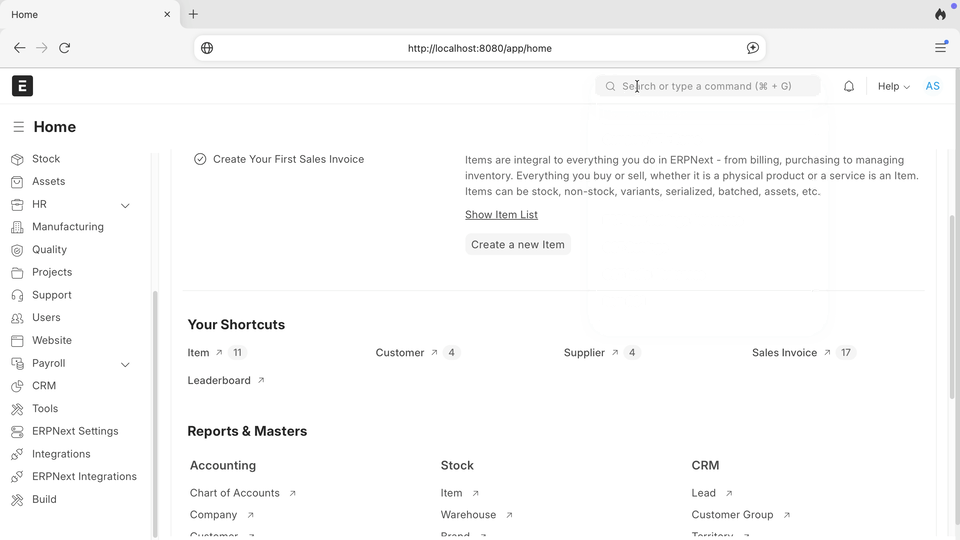
Task: Select the Quality shield icon in sidebar
Action: pos(17,250)
